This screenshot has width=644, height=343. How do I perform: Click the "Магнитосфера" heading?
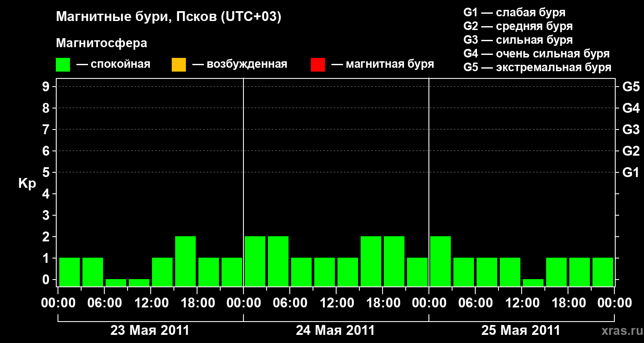pos(101,43)
